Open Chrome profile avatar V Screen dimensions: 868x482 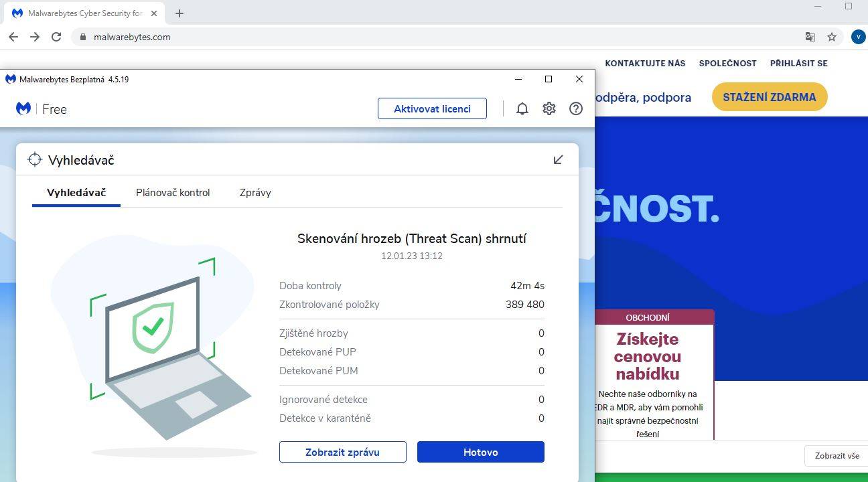tap(858, 37)
